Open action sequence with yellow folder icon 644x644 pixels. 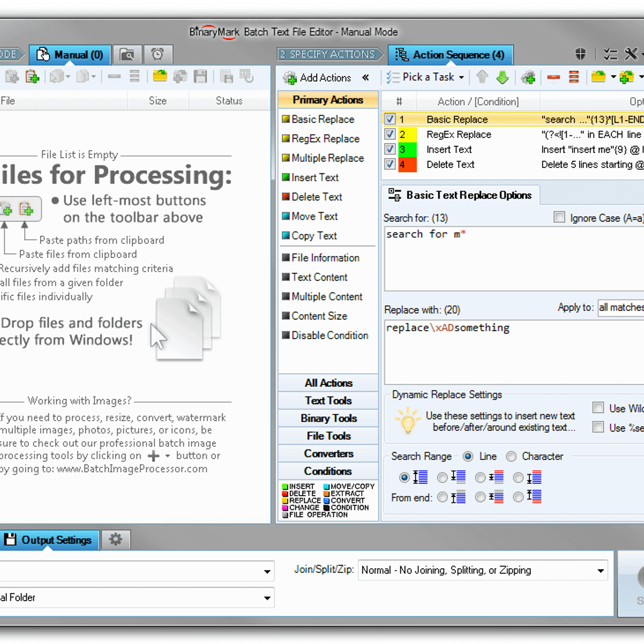click(x=598, y=77)
